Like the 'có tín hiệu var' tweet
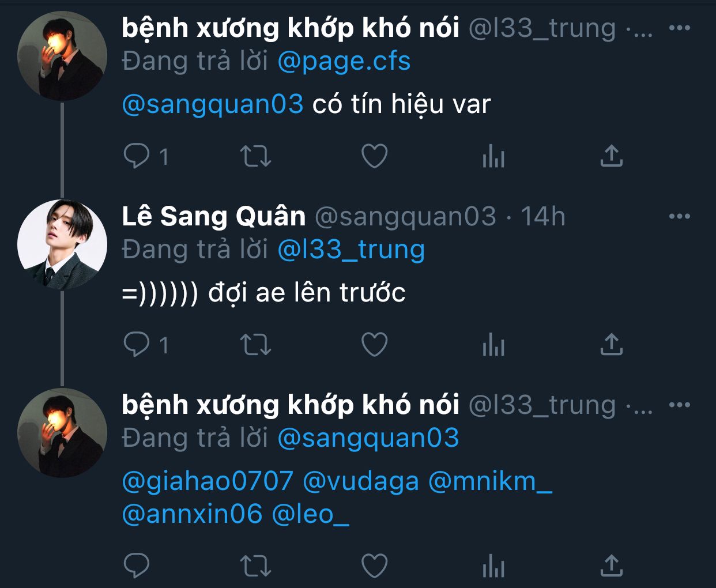716x588 pixels. pos(374,156)
